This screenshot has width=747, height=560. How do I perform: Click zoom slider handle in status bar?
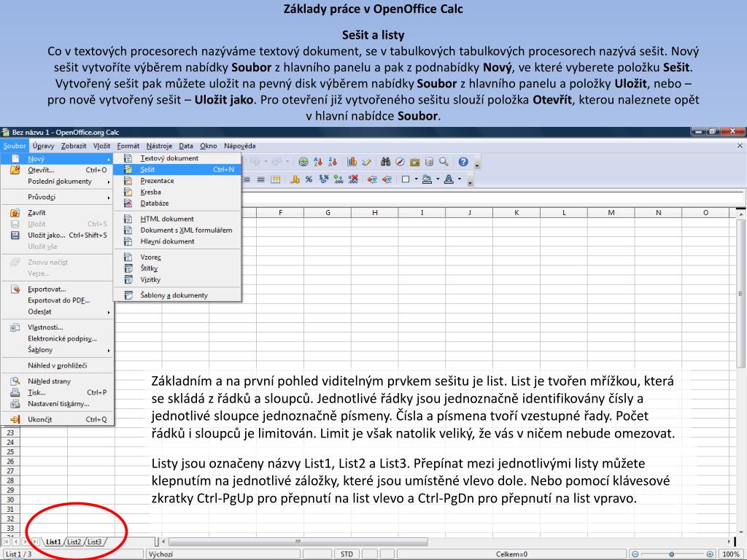(x=671, y=554)
